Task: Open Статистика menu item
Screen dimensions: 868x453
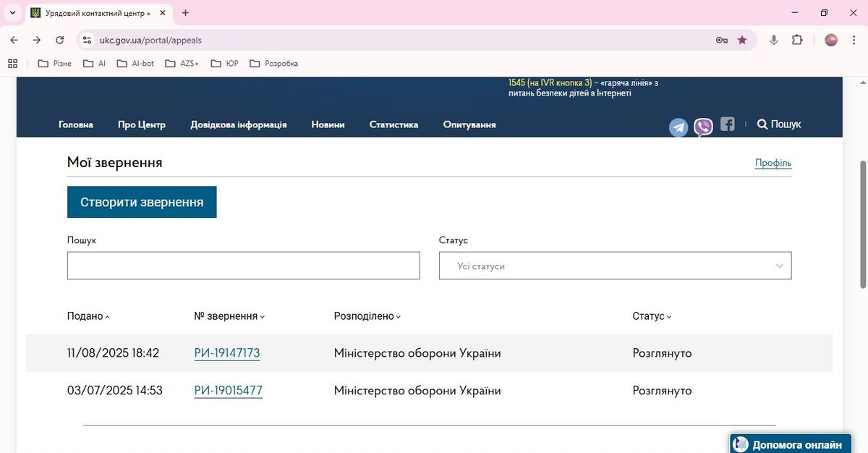Action: tap(393, 124)
